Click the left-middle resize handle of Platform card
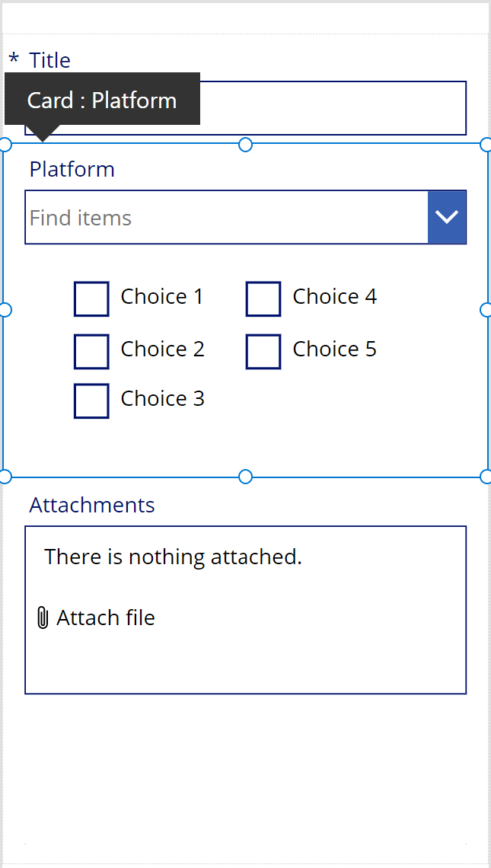The width and height of the screenshot is (491, 868). [4, 309]
